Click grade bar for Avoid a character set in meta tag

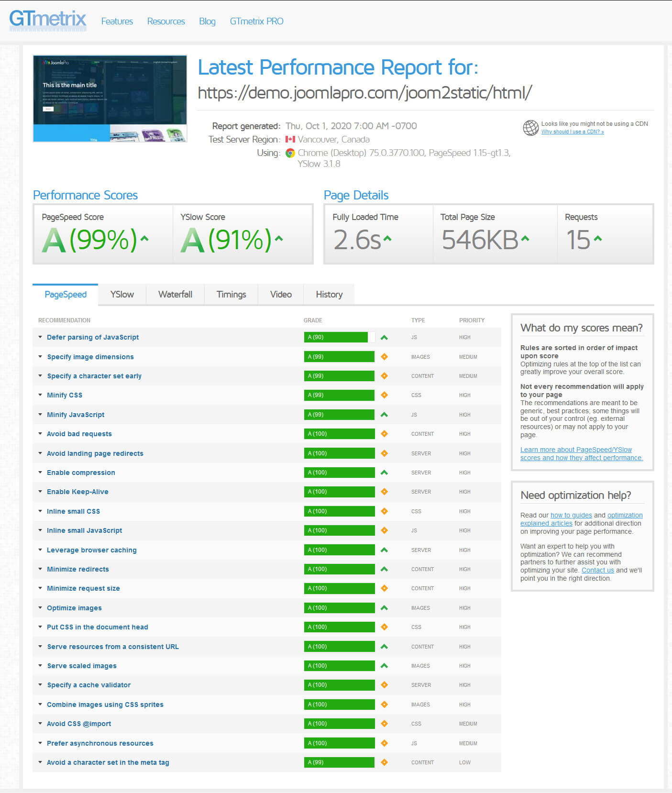tap(339, 762)
